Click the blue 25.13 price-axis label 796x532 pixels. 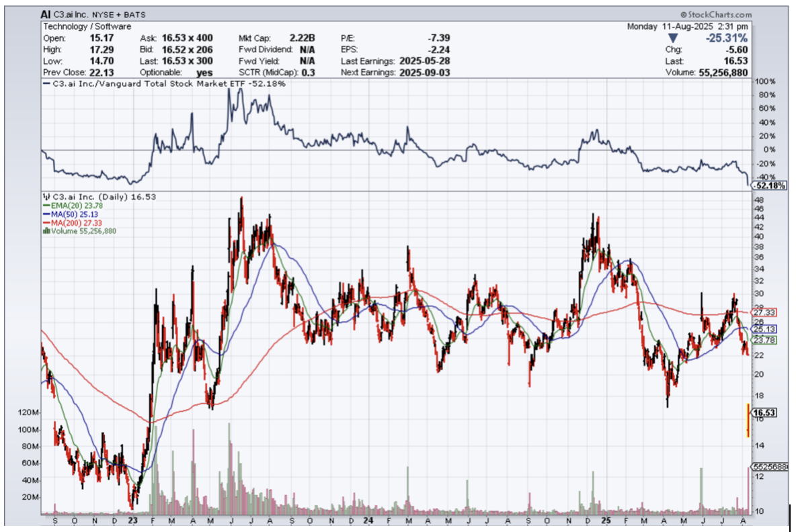pyautogui.click(x=764, y=329)
